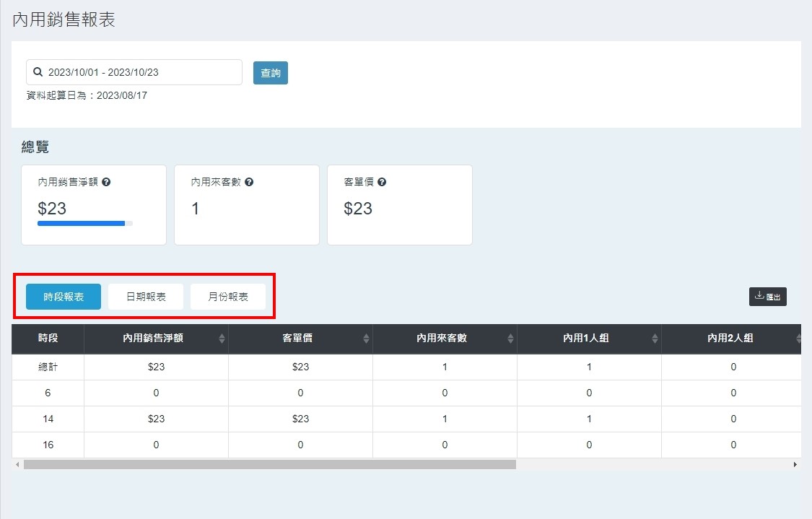The width and height of the screenshot is (812, 519).
Task: Open the 月份報表 tab
Action: click(x=228, y=297)
